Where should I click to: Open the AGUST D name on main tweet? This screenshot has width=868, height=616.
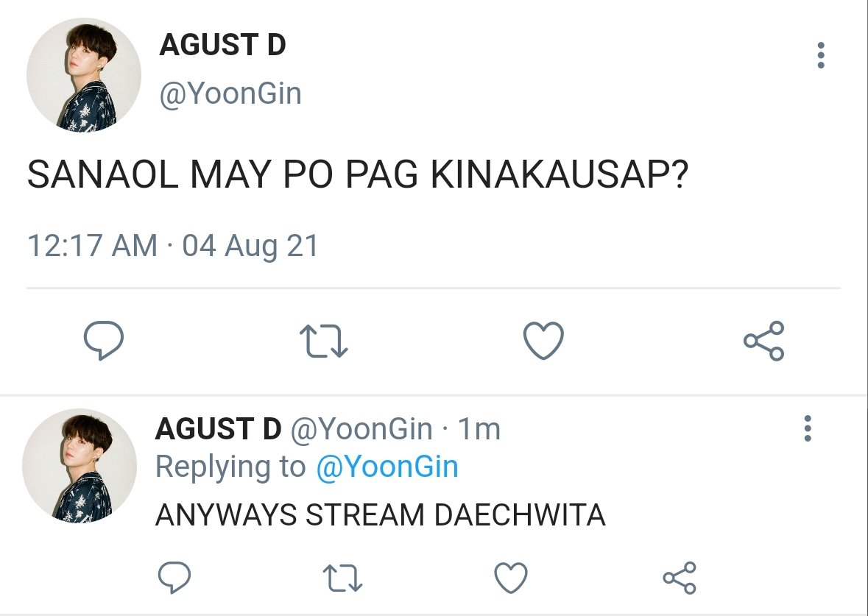pos(222,45)
